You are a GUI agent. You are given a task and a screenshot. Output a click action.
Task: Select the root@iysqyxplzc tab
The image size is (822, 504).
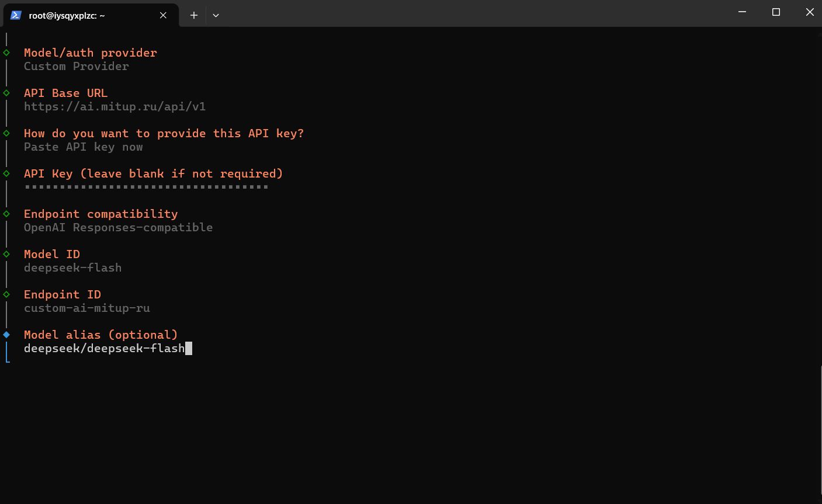(90, 15)
